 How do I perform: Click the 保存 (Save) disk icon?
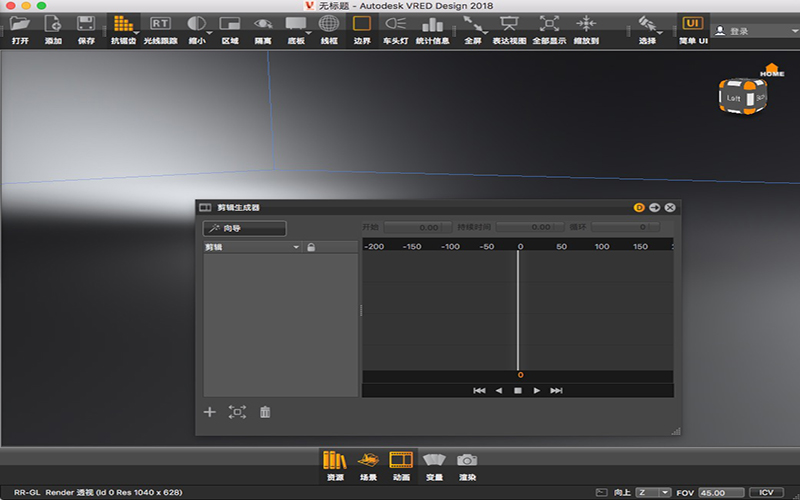coord(86,23)
